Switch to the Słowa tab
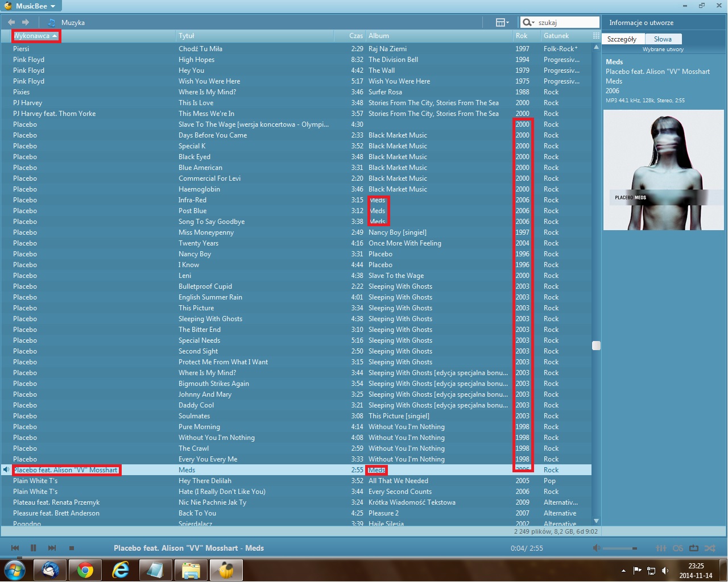The height and width of the screenshot is (582, 728). point(663,39)
